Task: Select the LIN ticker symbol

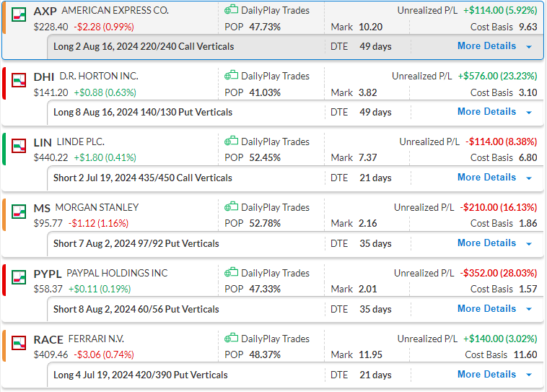Action: click(x=43, y=142)
